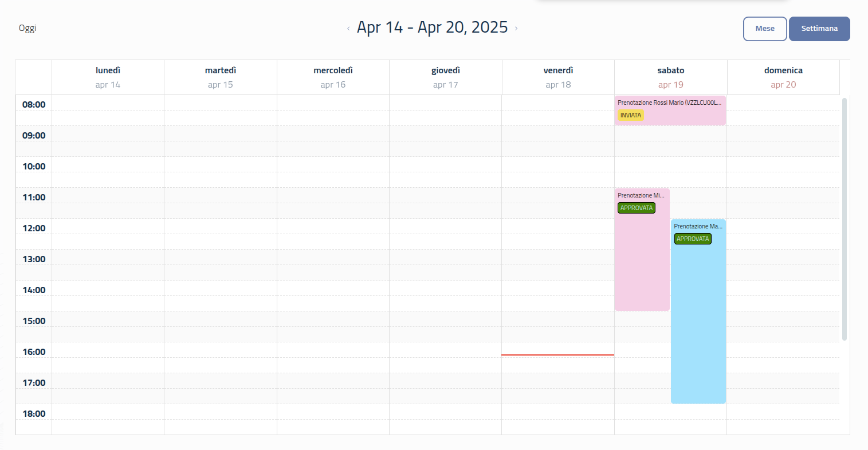Select the sabato apr 19 header
The width and height of the screenshot is (868, 450).
pyautogui.click(x=670, y=77)
